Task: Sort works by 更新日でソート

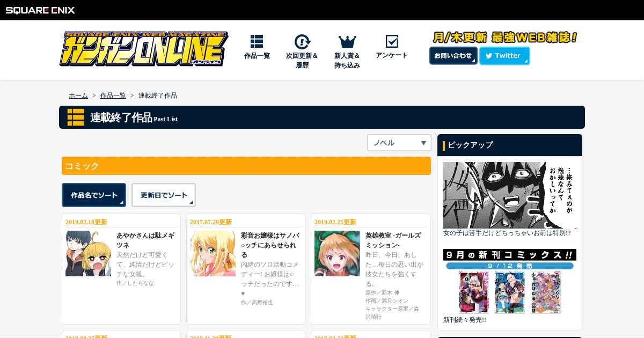Action: coord(164,195)
